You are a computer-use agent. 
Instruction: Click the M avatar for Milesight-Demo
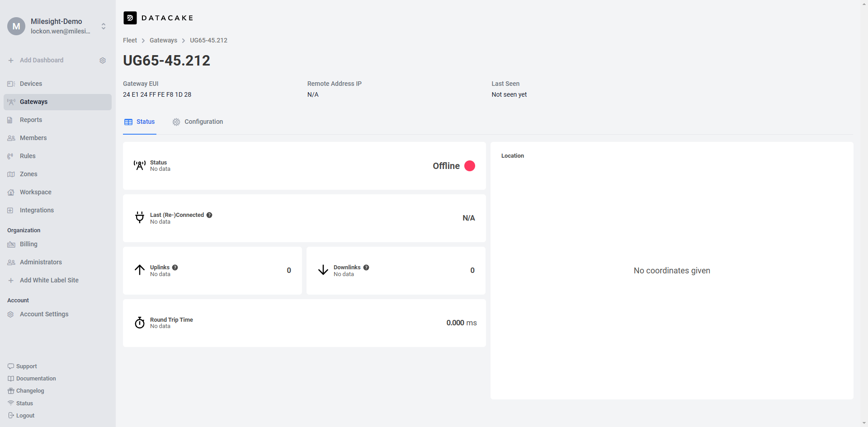16,26
